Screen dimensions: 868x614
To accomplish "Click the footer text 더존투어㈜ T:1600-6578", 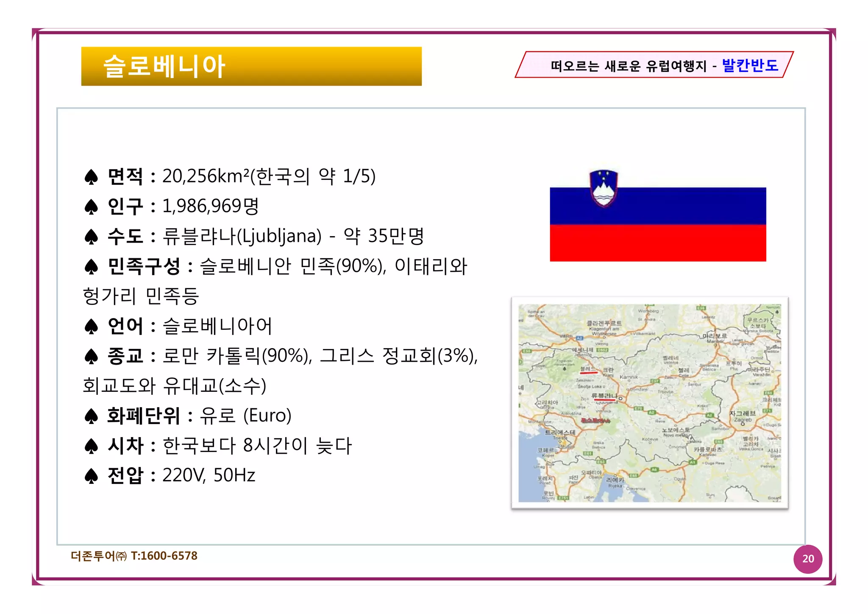I will 134,555.
